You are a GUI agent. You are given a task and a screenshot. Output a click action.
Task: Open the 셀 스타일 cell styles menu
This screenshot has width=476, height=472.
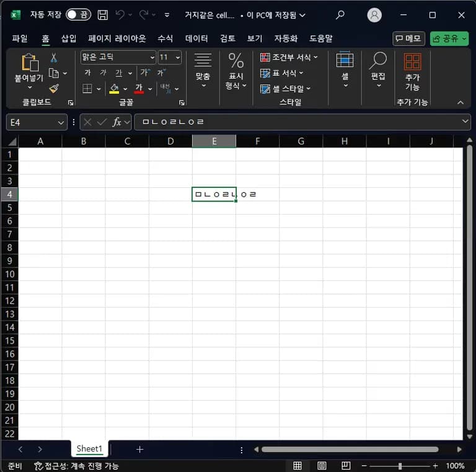point(285,89)
